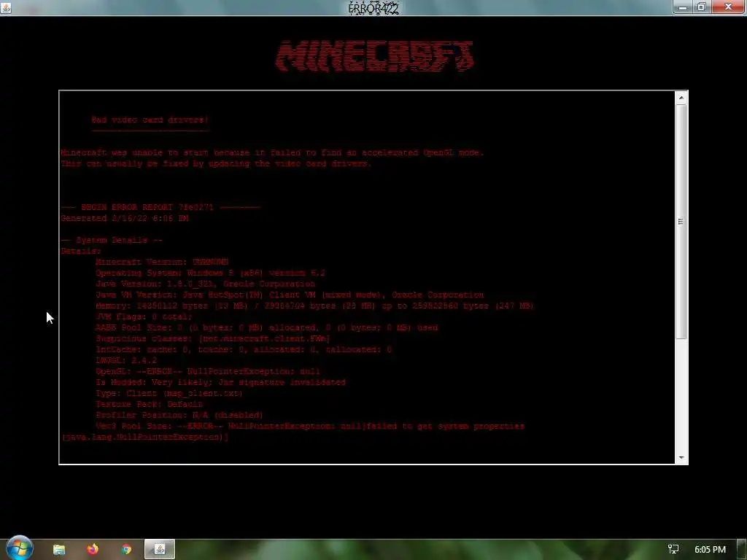
Task: Click the ERROR422 window title text
Action: click(373, 8)
